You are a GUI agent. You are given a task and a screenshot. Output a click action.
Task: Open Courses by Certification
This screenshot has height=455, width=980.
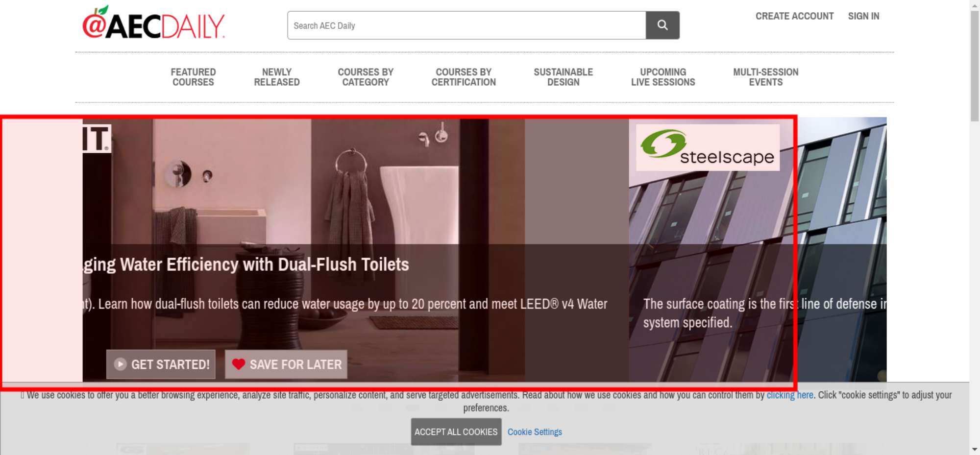pos(464,77)
